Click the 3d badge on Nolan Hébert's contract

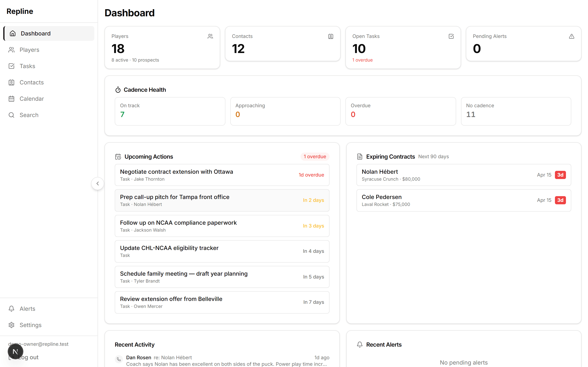click(561, 175)
